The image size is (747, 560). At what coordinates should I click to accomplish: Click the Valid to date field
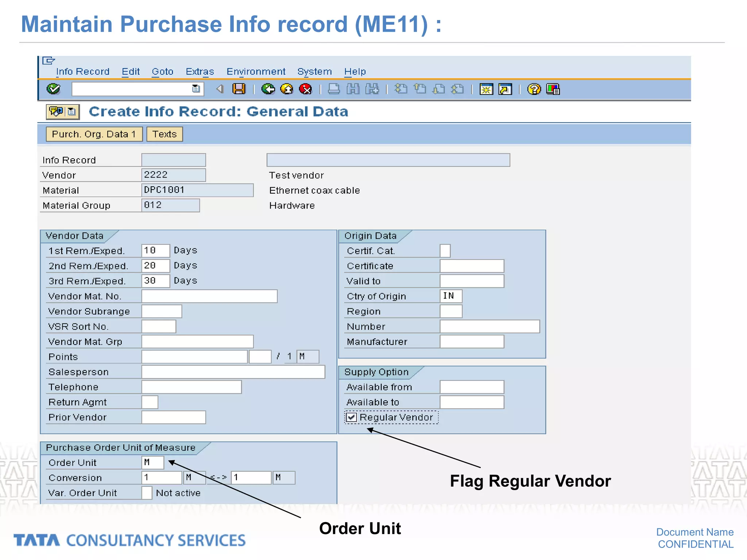(472, 281)
